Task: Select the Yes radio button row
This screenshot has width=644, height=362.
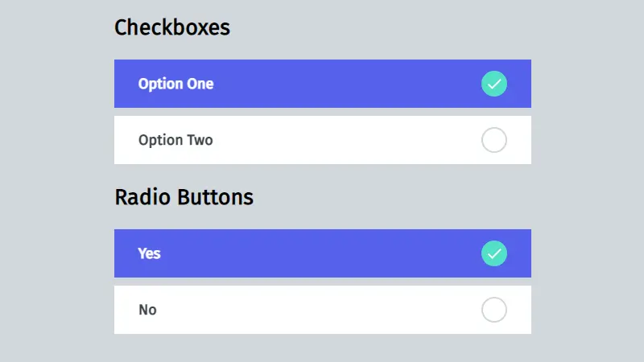Action: (x=323, y=253)
